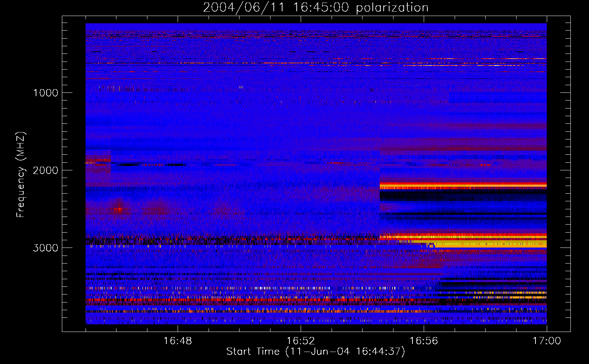Select the 1000 frequency tick label
Screen dimensions: 589x364
click(46, 93)
